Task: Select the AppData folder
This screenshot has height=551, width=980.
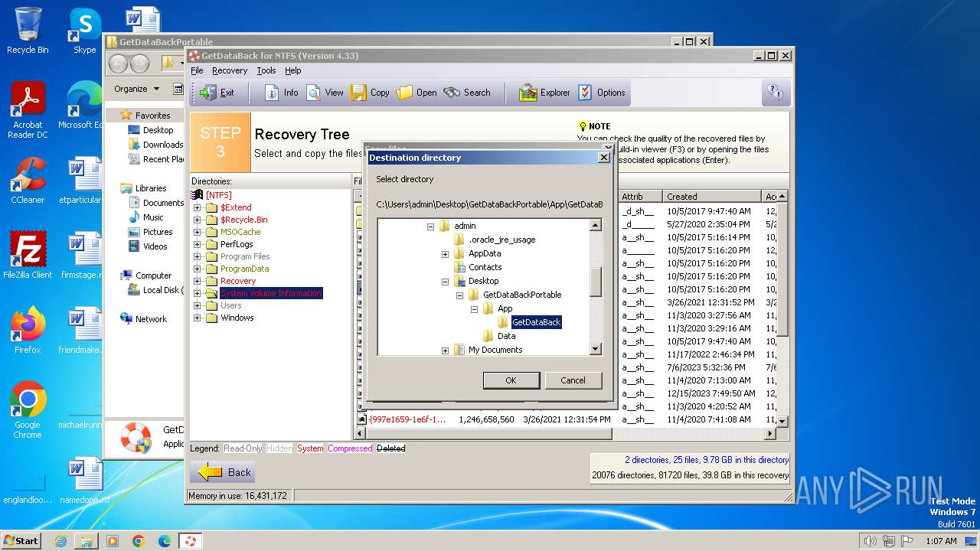Action: [485, 253]
